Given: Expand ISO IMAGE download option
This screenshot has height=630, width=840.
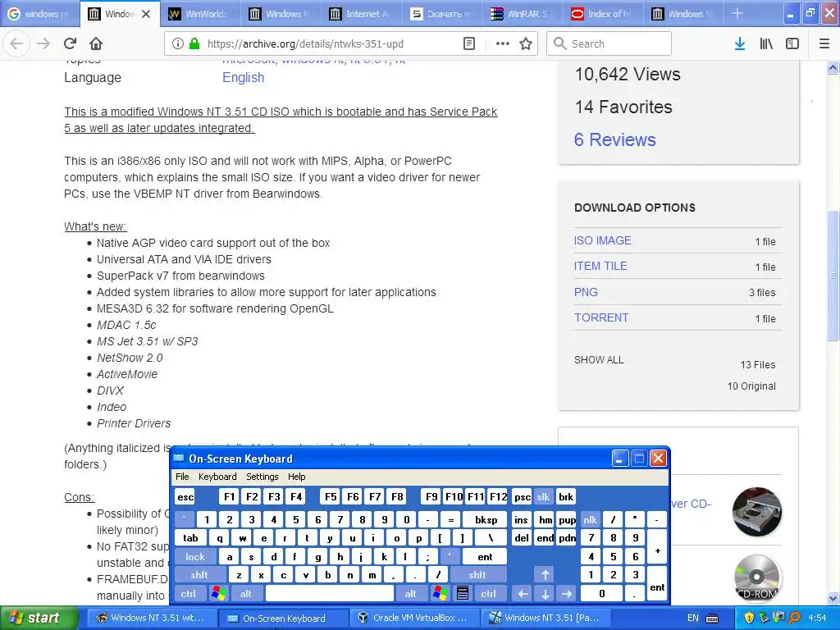Looking at the screenshot, I should (x=603, y=240).
